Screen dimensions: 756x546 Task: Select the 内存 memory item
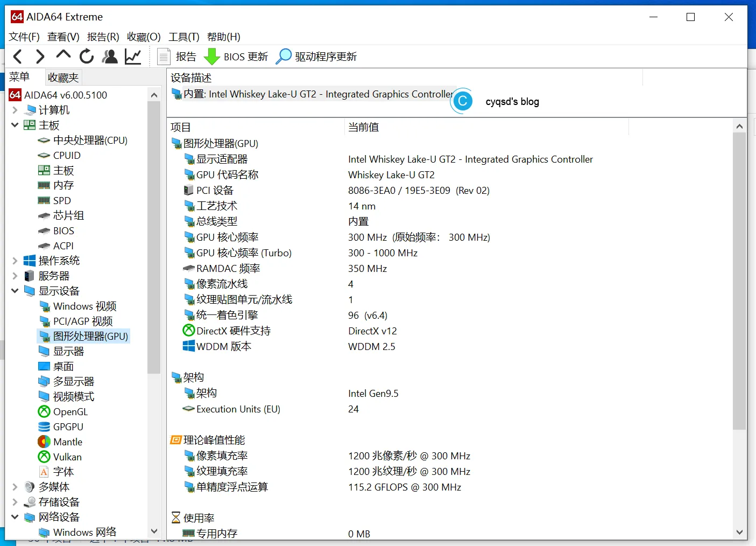tap(56, 185)
